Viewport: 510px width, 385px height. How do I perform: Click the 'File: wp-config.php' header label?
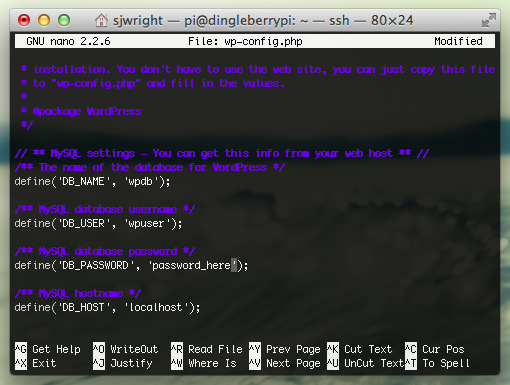click(x=245, y=41)
